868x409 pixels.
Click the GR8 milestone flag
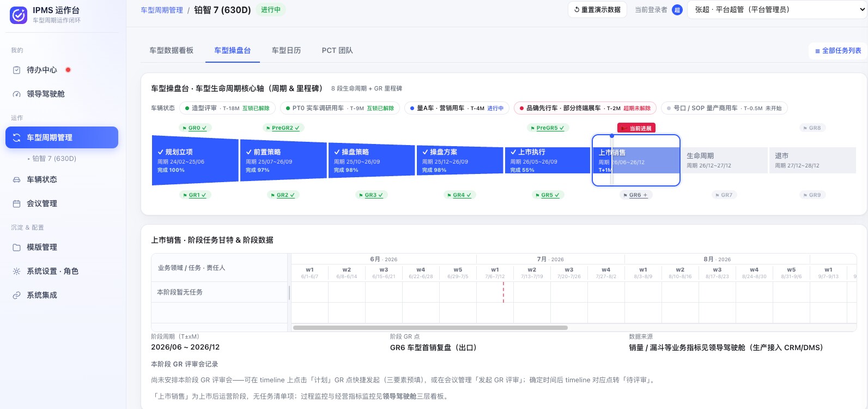click(x=812, y=128)
